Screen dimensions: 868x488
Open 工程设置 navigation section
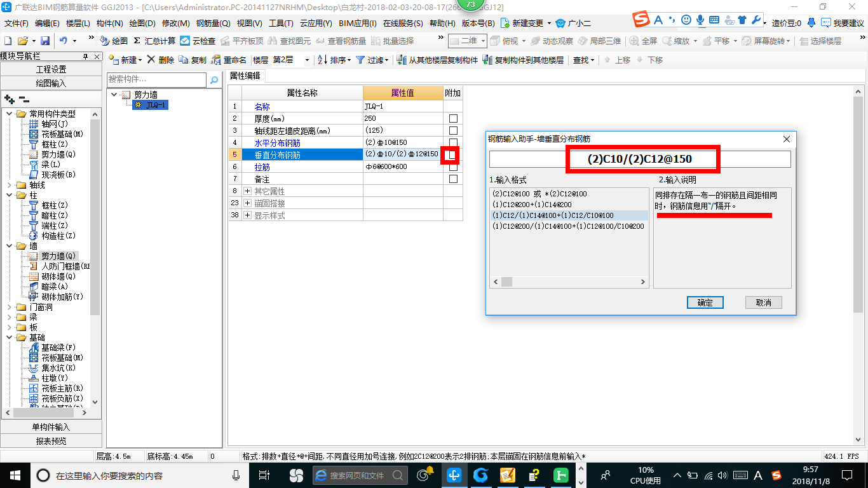point(51,69)
